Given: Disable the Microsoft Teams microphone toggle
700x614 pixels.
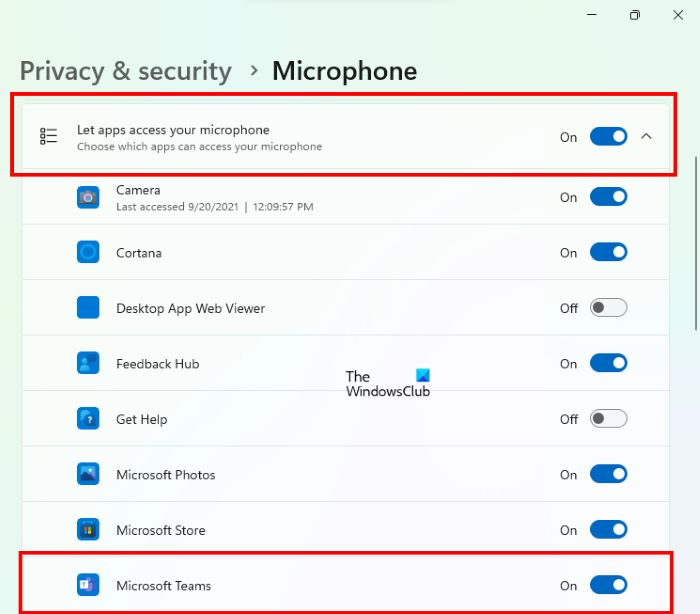Looking at the screenshot, I should 608,585.
